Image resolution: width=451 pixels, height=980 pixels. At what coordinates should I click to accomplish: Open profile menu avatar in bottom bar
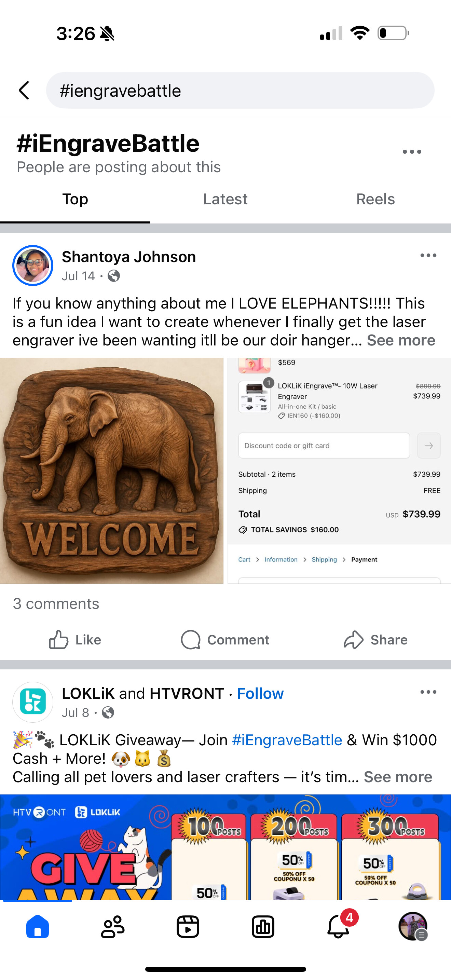413,927
